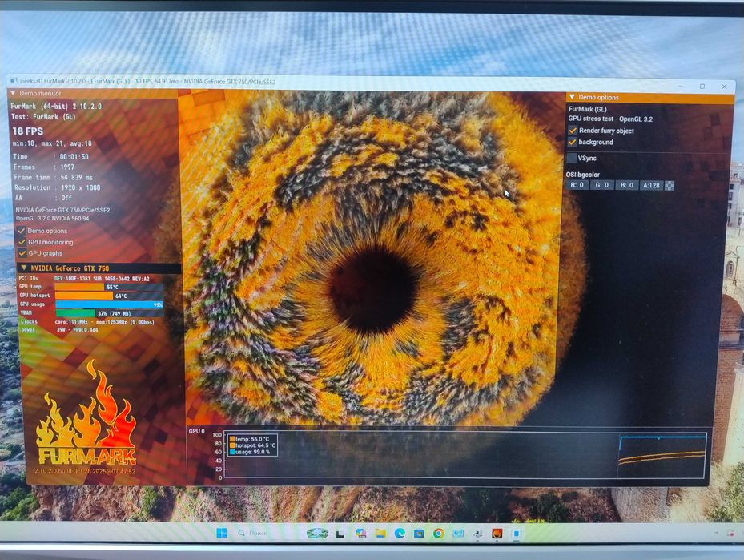Click the Resolution 1920 x 1080 value
The width and height of the screenshot is (744, 560).
point(80,187)
